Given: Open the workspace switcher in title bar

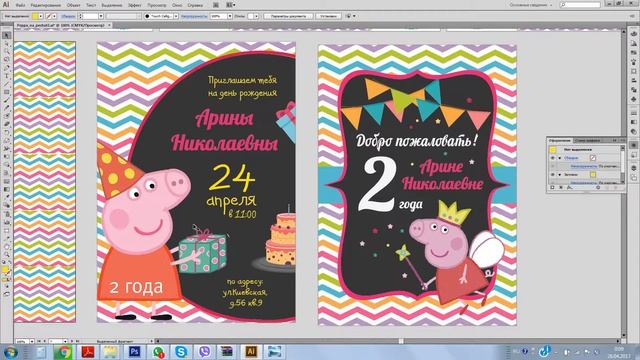Looking at the screenshot, I should point(531,5).
